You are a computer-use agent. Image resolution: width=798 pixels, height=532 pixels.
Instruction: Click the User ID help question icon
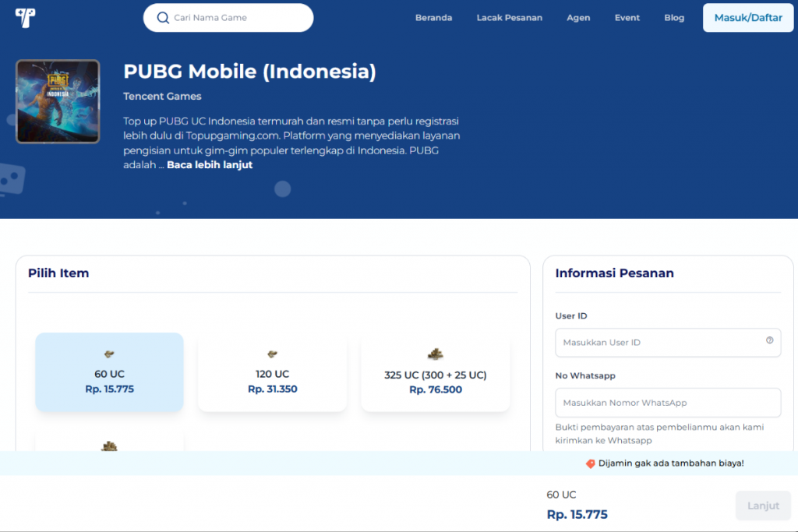click(769, 340)
